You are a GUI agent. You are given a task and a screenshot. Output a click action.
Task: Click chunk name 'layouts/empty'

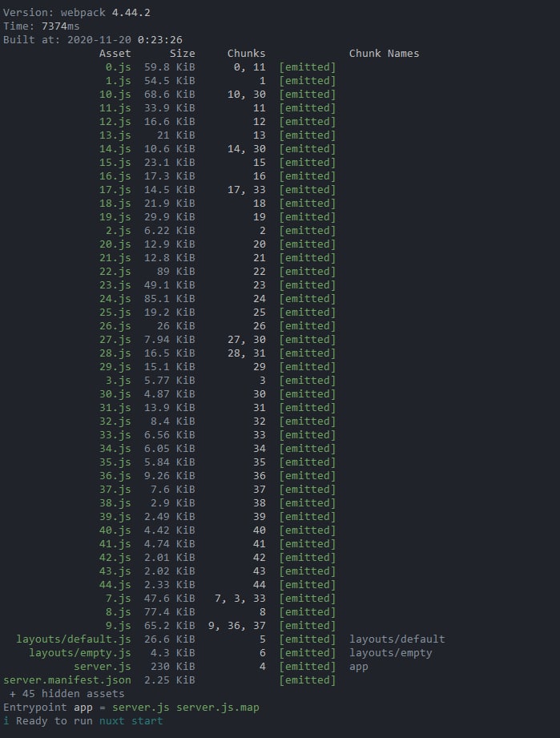pyautogui.click(x=391, y=654)
